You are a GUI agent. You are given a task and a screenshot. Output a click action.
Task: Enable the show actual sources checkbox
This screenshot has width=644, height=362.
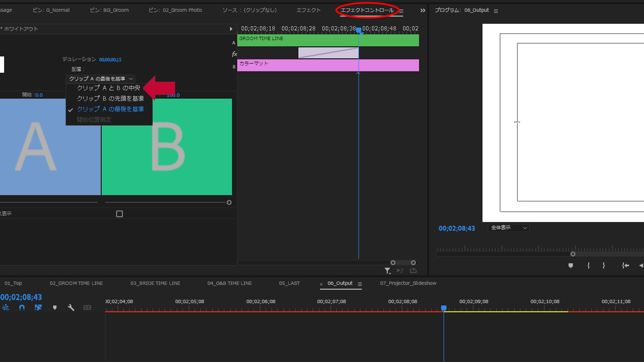[119, 214]
